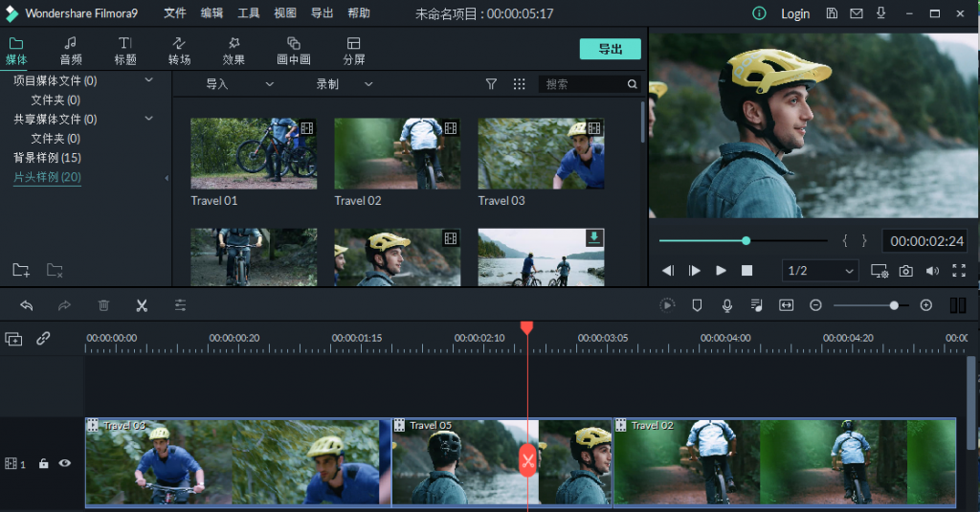Toggle the preview volume speaker

(x=932, y=271)
